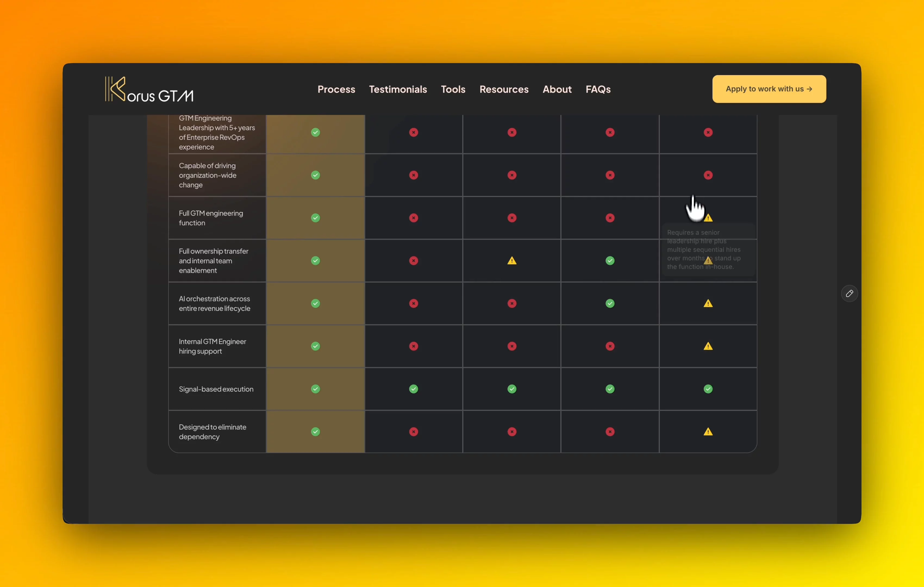
Task: Open the Process nav item
Action: pyautogui.click(x=336, y=89)
